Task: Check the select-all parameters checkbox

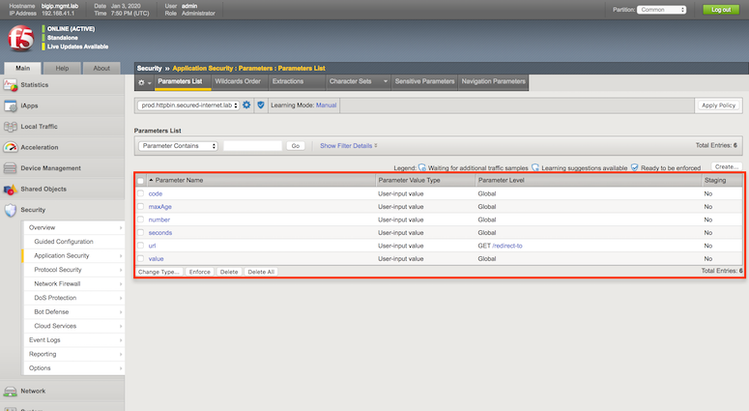Action: 141,181
